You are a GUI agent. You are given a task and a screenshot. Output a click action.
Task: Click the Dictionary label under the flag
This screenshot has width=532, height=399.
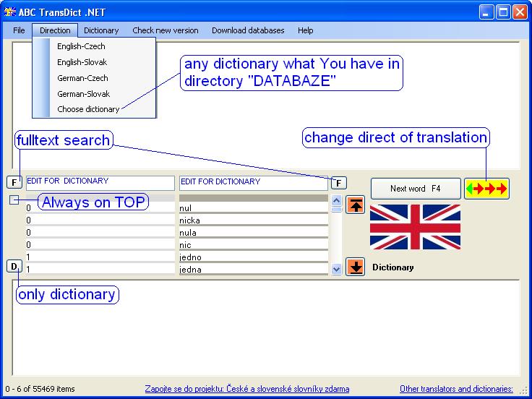tap(393, 267)
